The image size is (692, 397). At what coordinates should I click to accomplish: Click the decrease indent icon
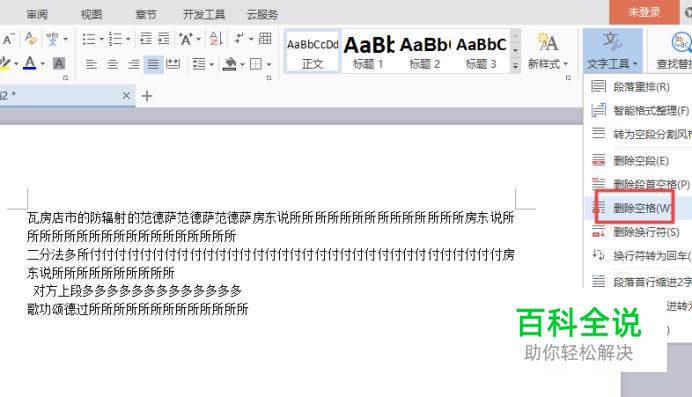146,39
